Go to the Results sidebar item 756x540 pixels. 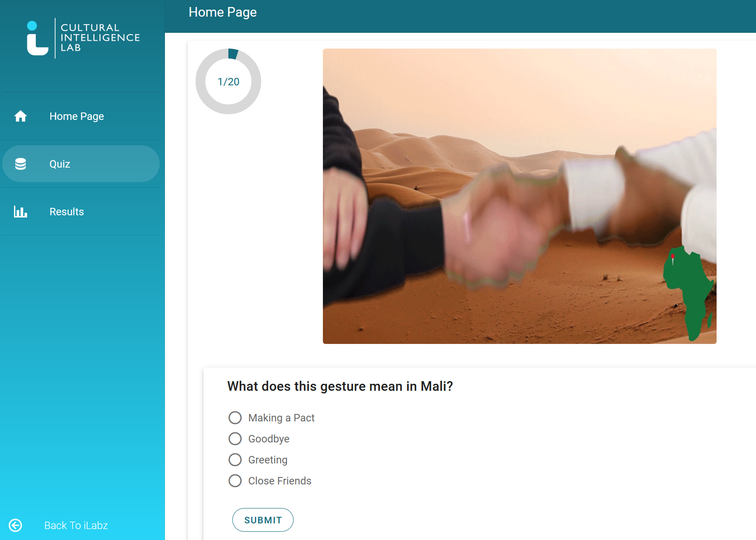click(x=81, y=212)
